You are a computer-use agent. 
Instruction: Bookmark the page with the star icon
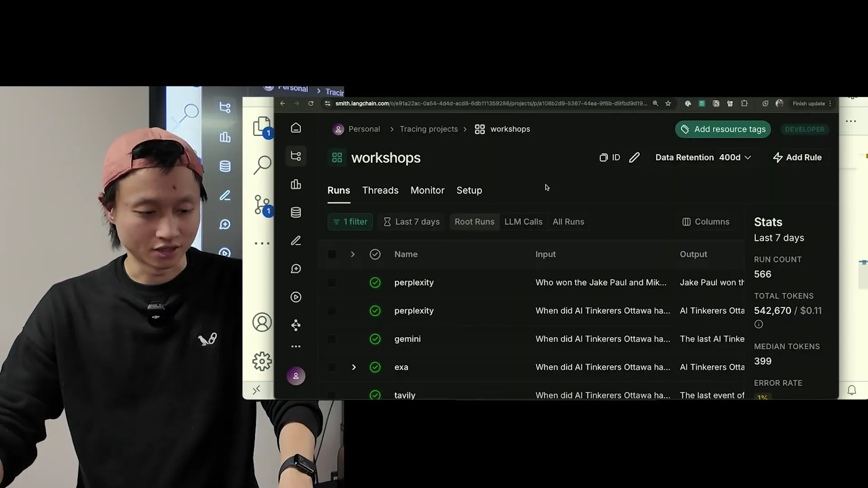pyautogui.click(x=668, y=103)
